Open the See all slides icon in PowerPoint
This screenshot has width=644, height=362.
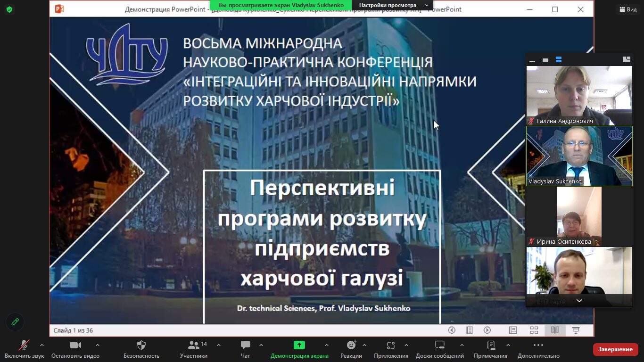[470, 330]
